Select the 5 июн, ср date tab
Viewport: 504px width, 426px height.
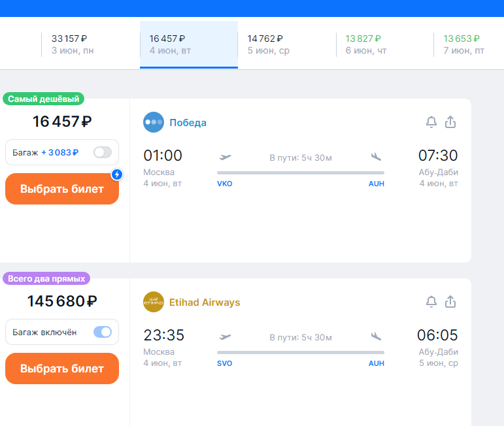[269, 44]
